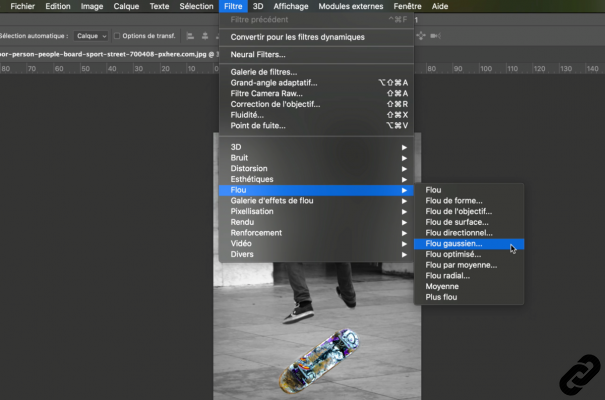The height and width of the screenshot is (400, 605).
Task: Select Flou par moyenne...
Action: pyautogui.click(x=469, y=265)
